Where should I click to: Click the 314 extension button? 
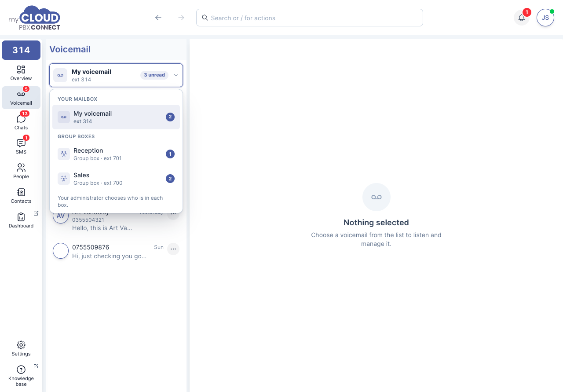tap(21, 50)
